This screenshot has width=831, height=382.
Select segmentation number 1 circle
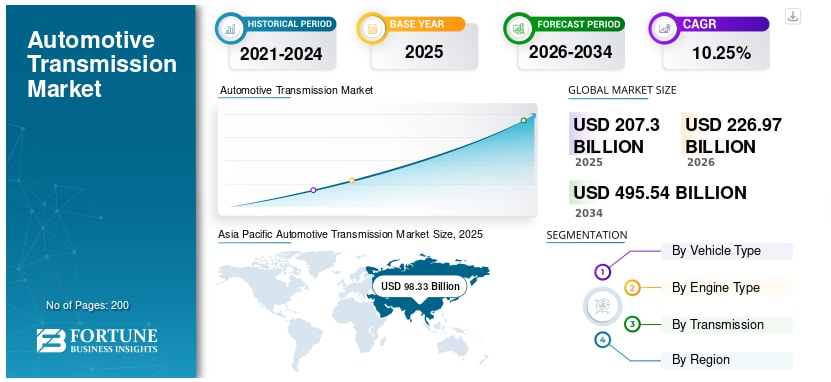[x=602, y=272]
